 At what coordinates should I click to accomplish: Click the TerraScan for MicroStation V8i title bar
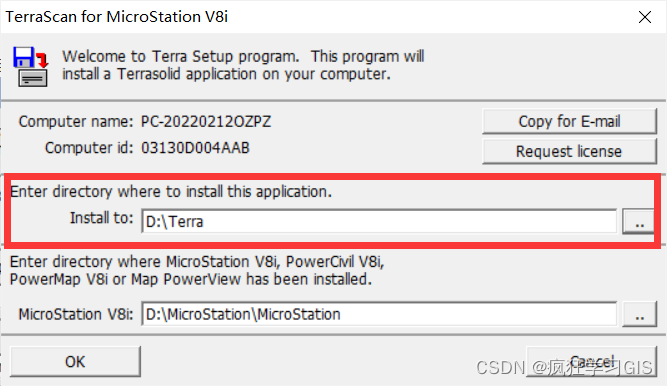coord(117,17)
